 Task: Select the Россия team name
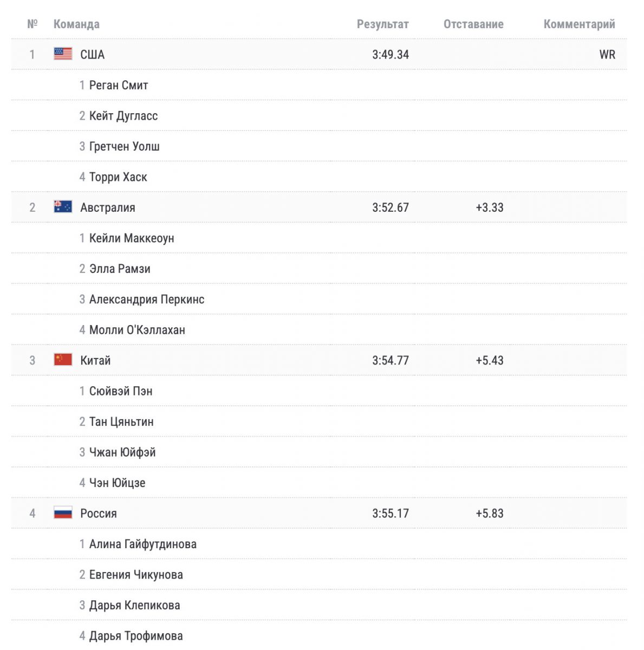pos(99,513)
